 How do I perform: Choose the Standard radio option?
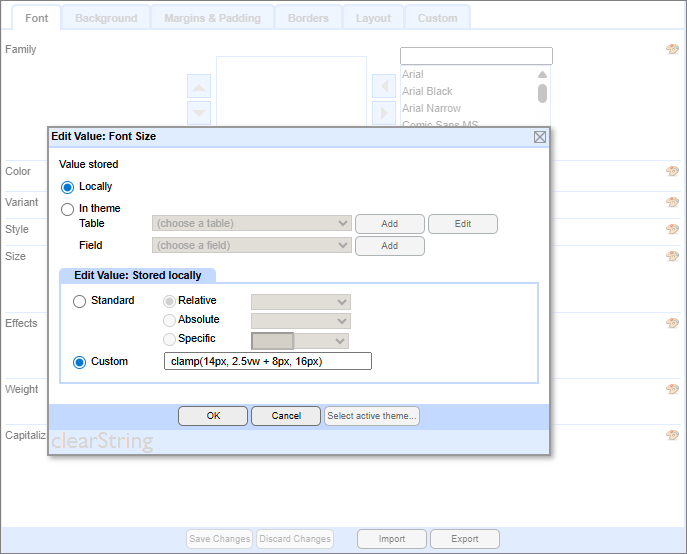pyautogui.click(x=80, y=301)
